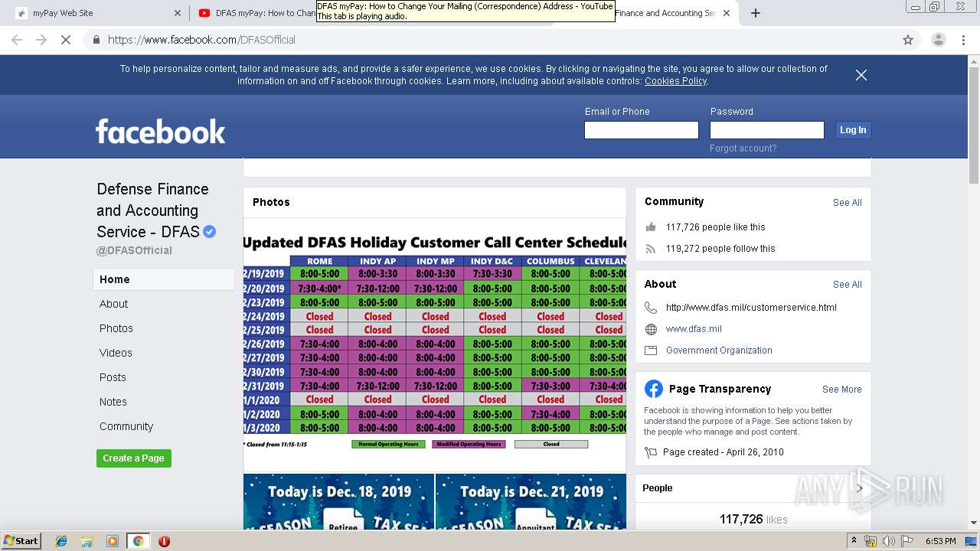Open the Dec. 18, 2019 photo
This screenshot has height=551, width=980.
point(338,502)
